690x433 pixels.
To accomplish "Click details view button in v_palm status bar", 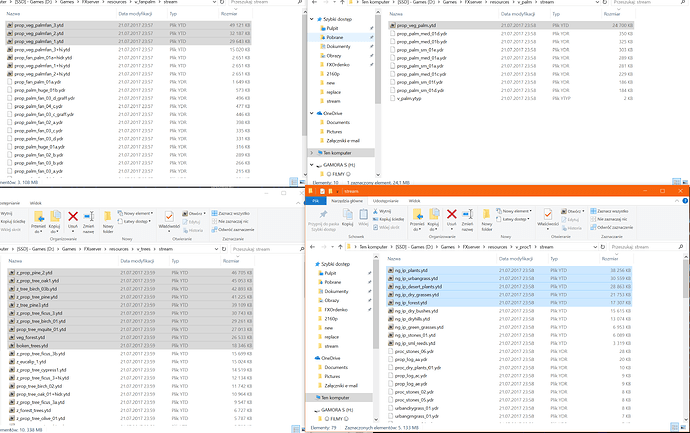I will (x=675, y=182).
